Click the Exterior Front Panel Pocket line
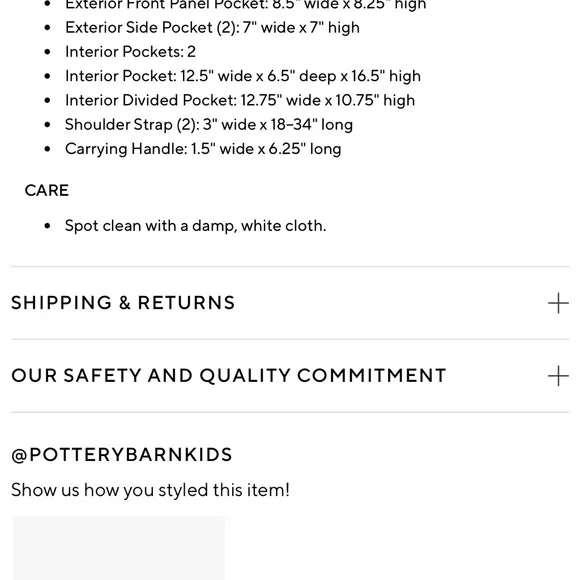580x580 pixels. click(x=246, y=5)
